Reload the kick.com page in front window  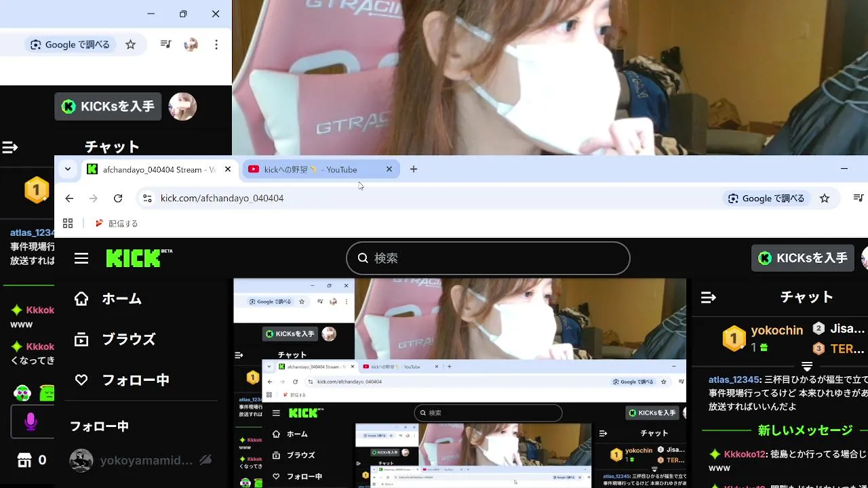118,198
